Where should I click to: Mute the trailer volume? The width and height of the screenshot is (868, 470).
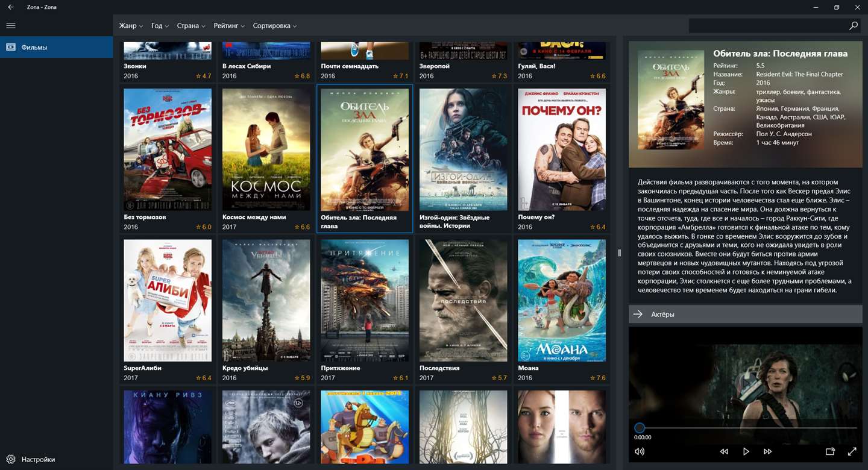[640, 451]
